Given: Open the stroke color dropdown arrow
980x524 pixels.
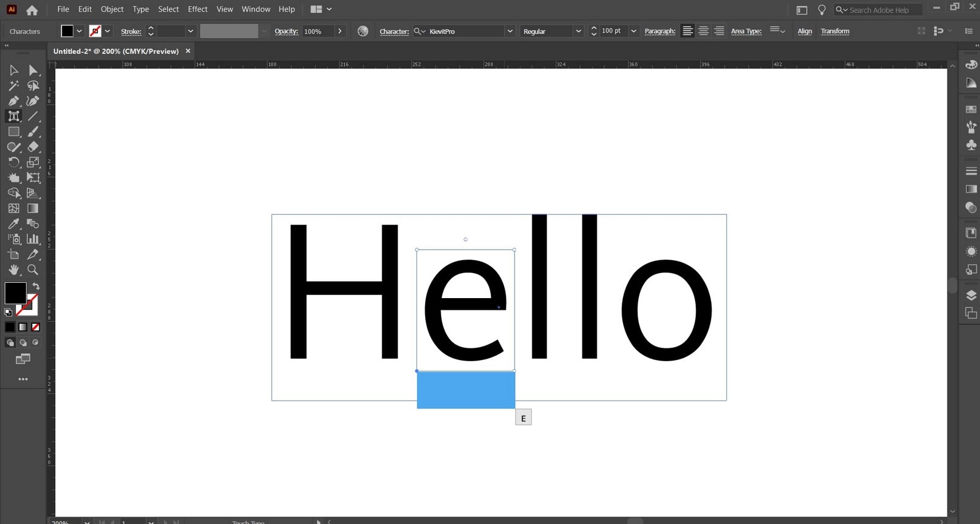Looking at the screenshot, I should pos(107,31).
